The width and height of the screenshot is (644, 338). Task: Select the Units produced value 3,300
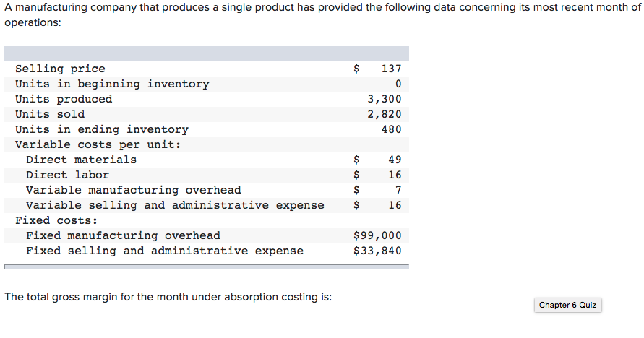(384, 99)
